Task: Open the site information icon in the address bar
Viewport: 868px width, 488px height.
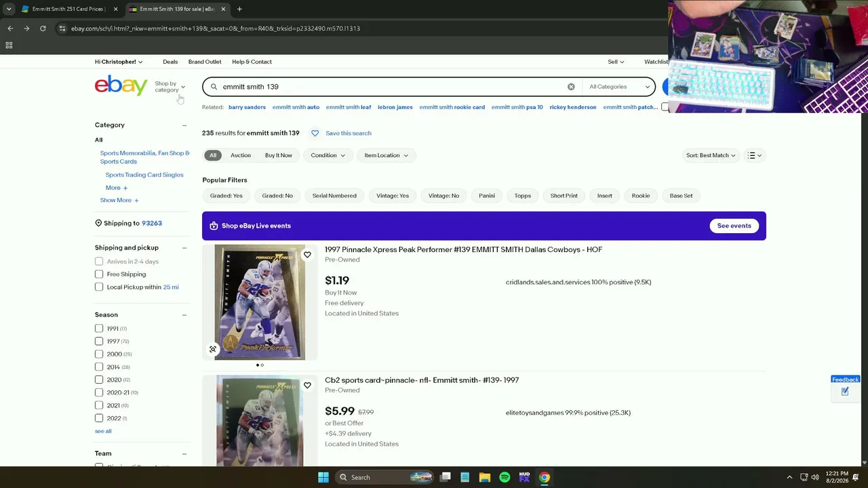Action: (62, 28)
